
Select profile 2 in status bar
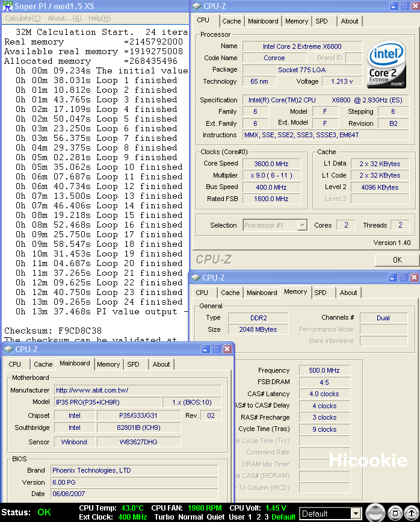tap(259, 517)
